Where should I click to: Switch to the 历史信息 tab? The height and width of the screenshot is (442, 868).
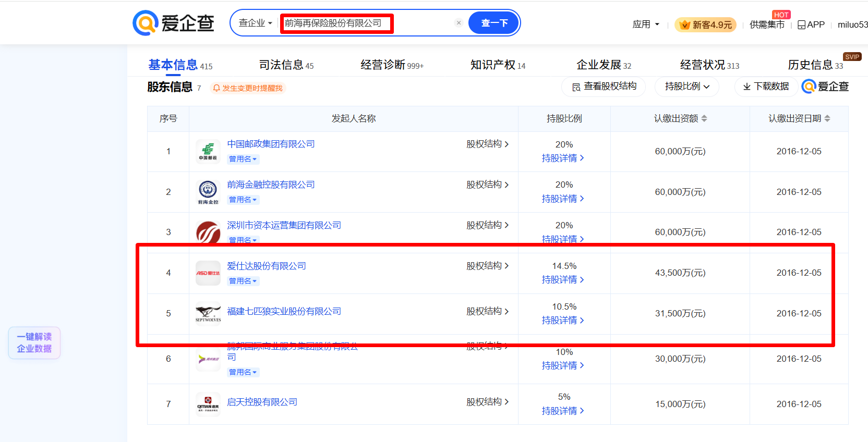815,65
